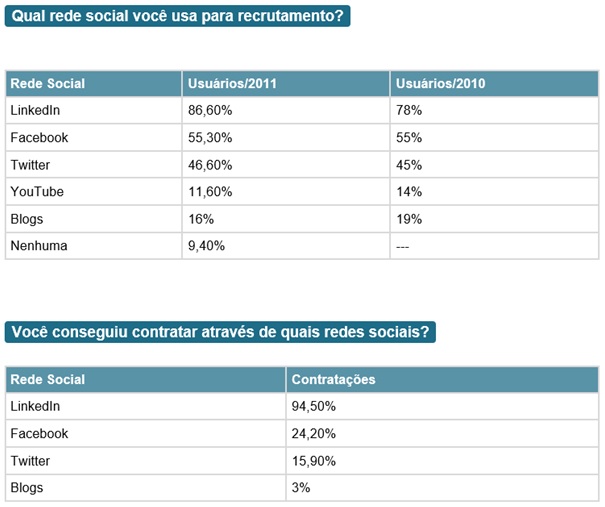Screen dimensions: 605x507
Task: Click the 19% Blogs cell
Action: click(409, 219)
